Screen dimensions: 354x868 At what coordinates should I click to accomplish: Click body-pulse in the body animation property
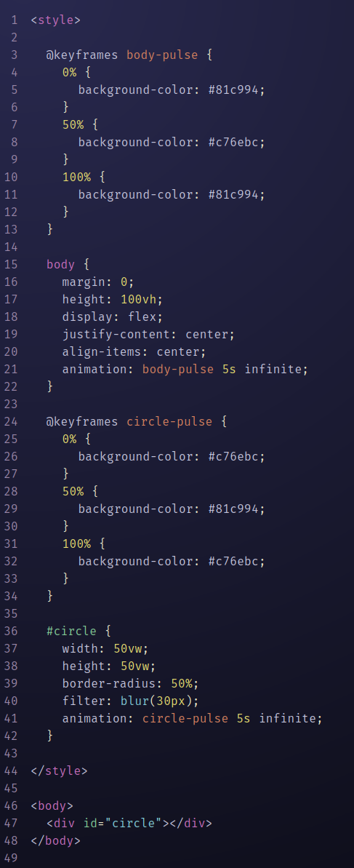(178, 369)
